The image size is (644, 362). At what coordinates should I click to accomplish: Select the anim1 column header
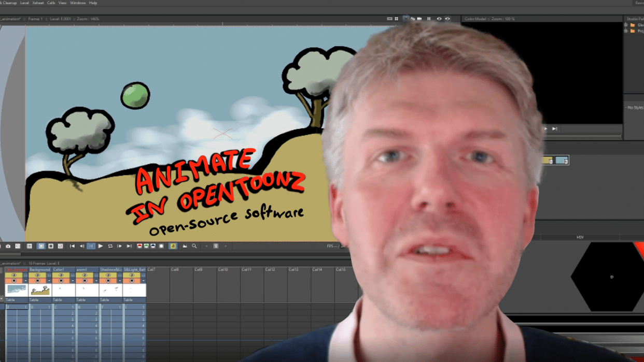click(x=87, y=270)
